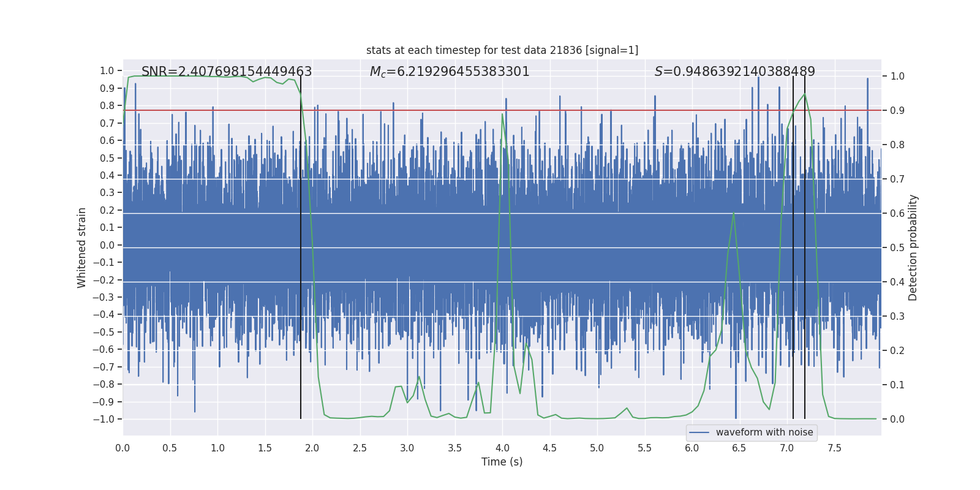This screenshot has width=980, height=490.
Task: Click the 7.5 tick label on time axis
Action: 834,448
